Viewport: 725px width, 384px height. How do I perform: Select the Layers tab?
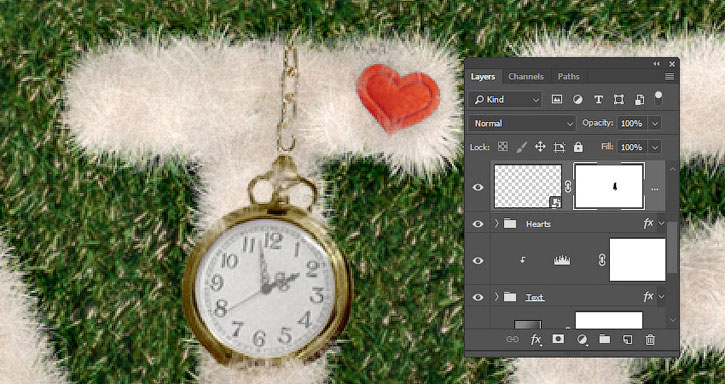pos(483,77)
